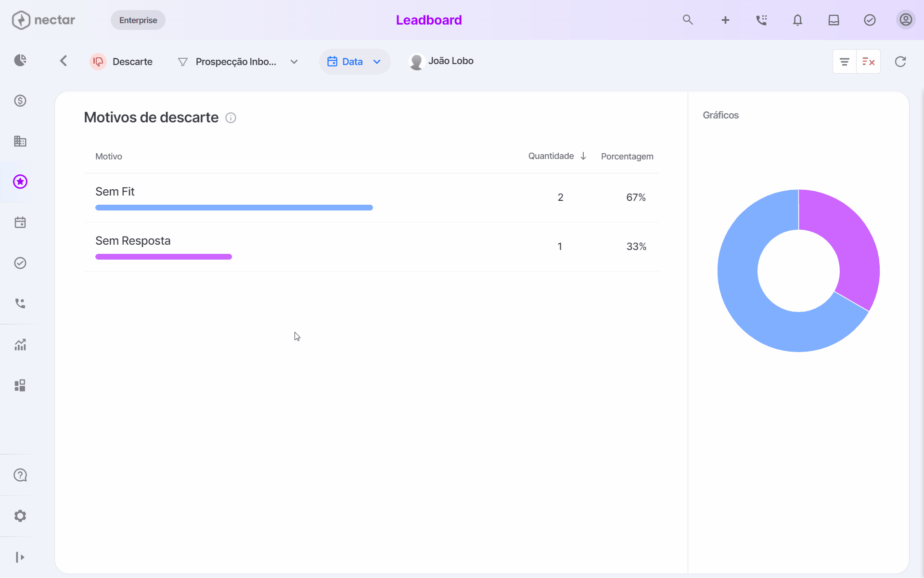Expand the sidebar with the arrow icon

click(20, 557)
